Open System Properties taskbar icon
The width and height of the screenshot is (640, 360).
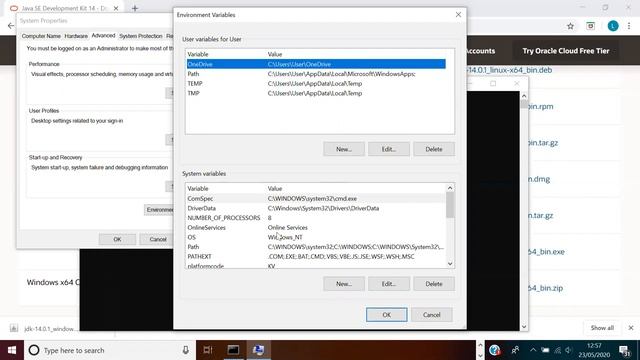coord(258,350)
